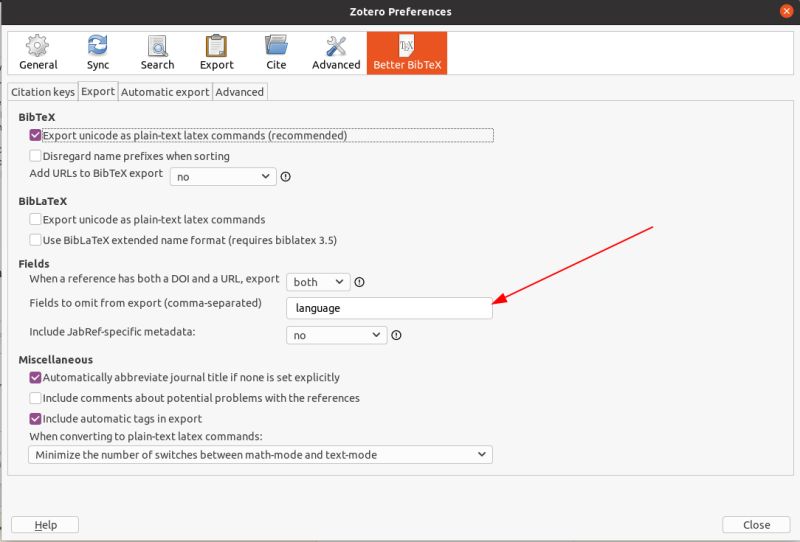Open the General preferences pane
Screen dimensions: 800x542
coord(38,53)
